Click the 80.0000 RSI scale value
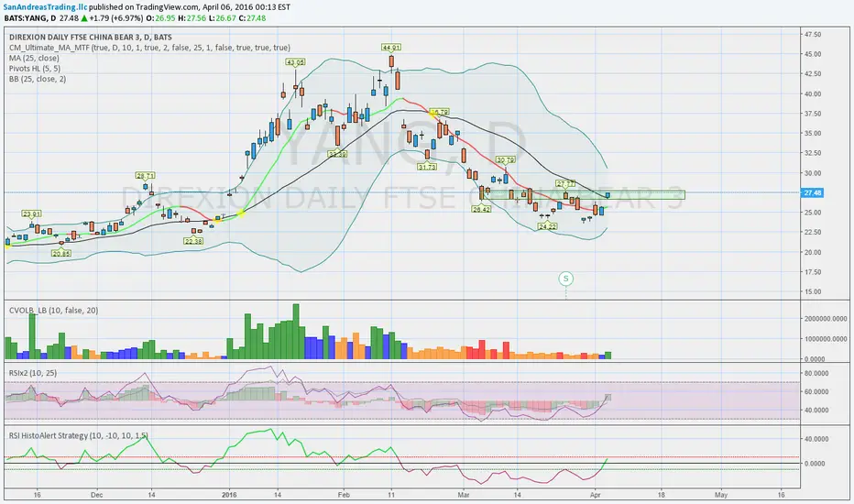This screenshot has width=854, height=504. click(x=817, y=373)
